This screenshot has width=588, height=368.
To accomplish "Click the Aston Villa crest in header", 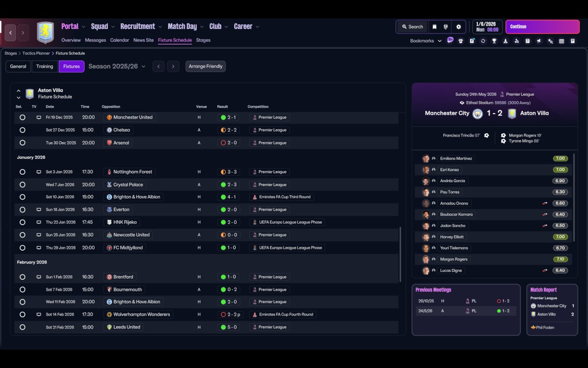I will (45, 33).
